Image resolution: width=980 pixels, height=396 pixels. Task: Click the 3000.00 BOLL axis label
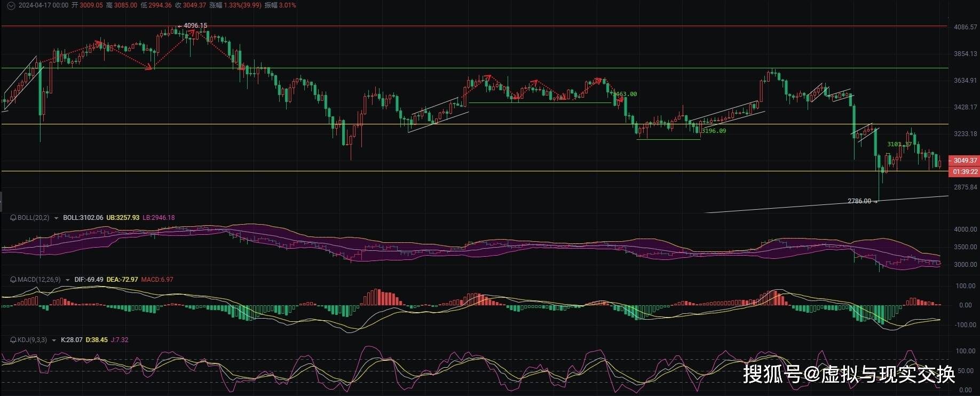coord(966,265)
